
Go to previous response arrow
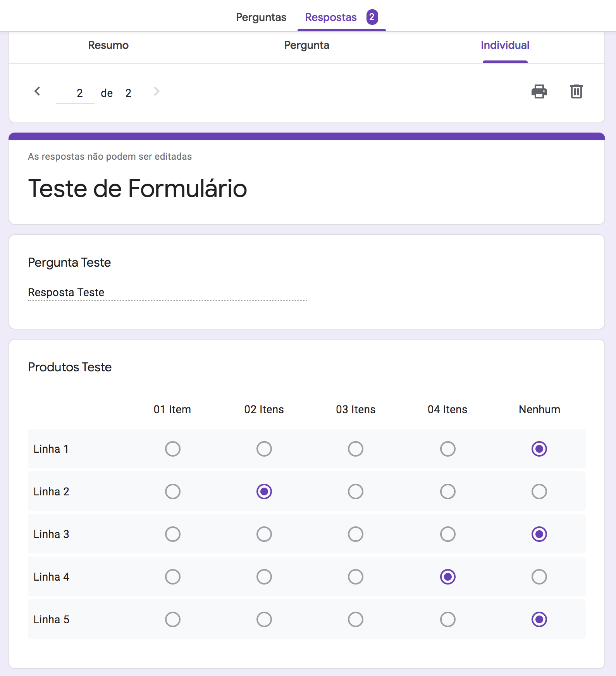point(37,91)
